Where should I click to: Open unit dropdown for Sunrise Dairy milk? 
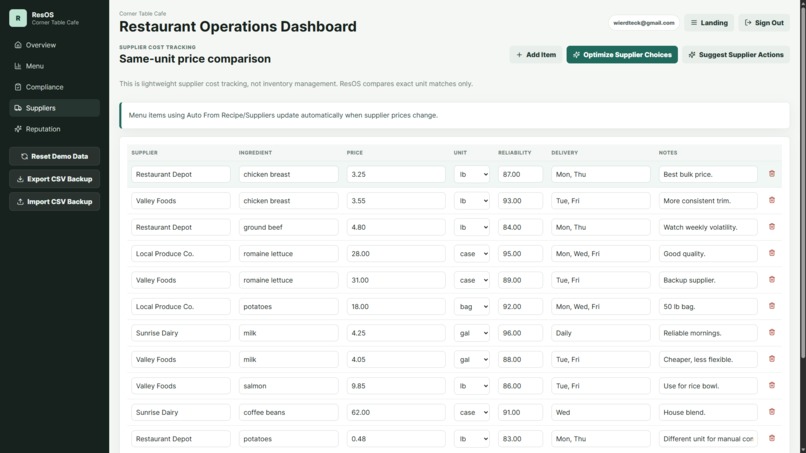coord(472,333)
